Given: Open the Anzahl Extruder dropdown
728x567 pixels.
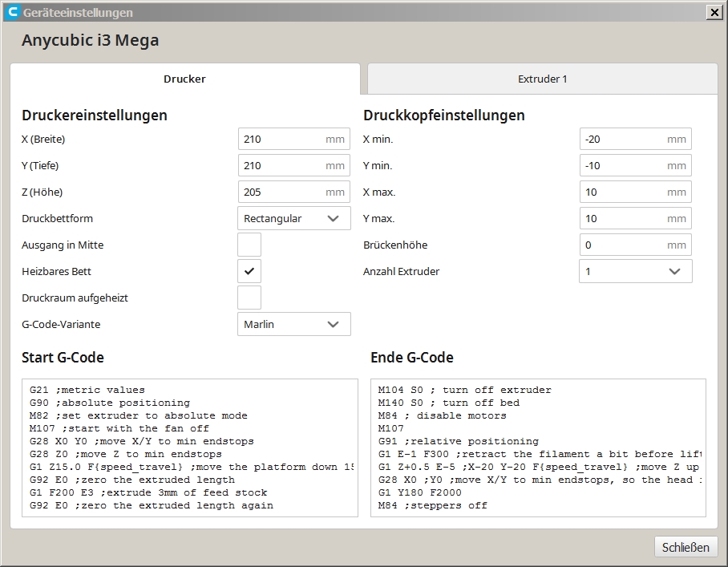Looking at the screenshot, I should click(635, 271).
